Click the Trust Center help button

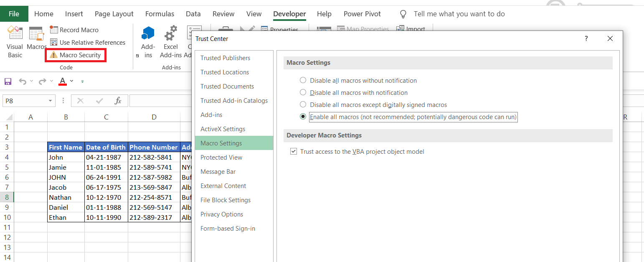pyautogui.click(x=586, y=39)
